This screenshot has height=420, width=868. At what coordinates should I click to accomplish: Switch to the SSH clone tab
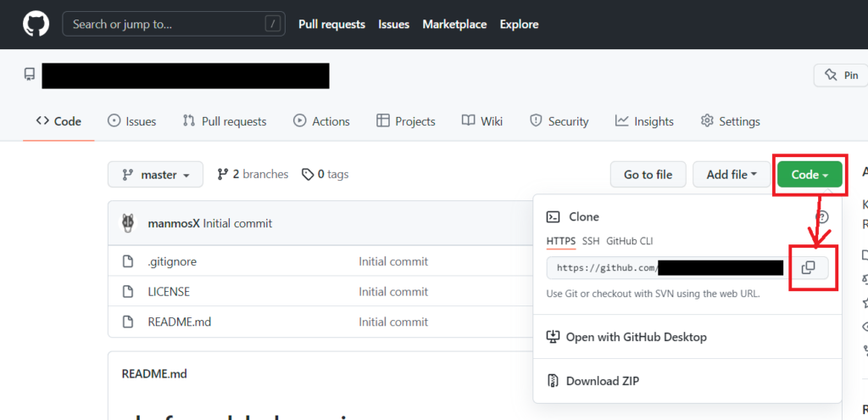591,241
